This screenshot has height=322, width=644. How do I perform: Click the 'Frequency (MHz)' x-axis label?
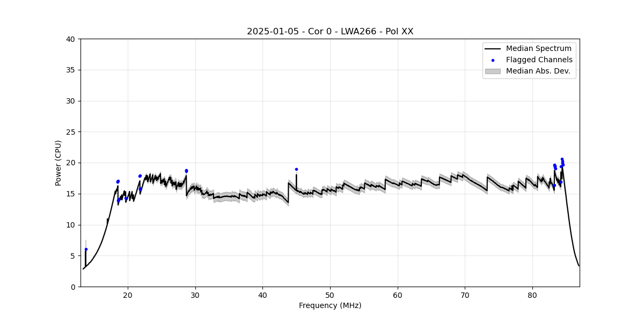[330, 305]
